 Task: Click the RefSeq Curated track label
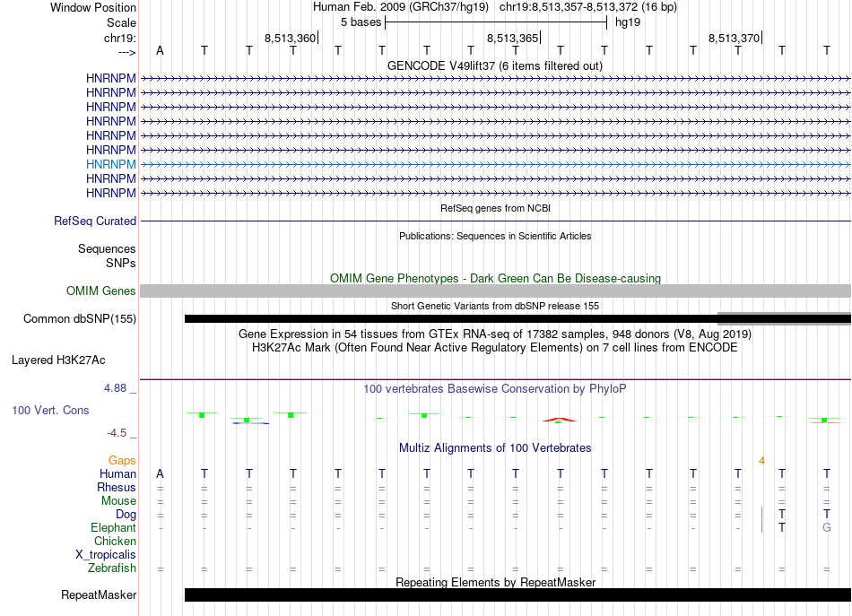click(x=95, y=221)
